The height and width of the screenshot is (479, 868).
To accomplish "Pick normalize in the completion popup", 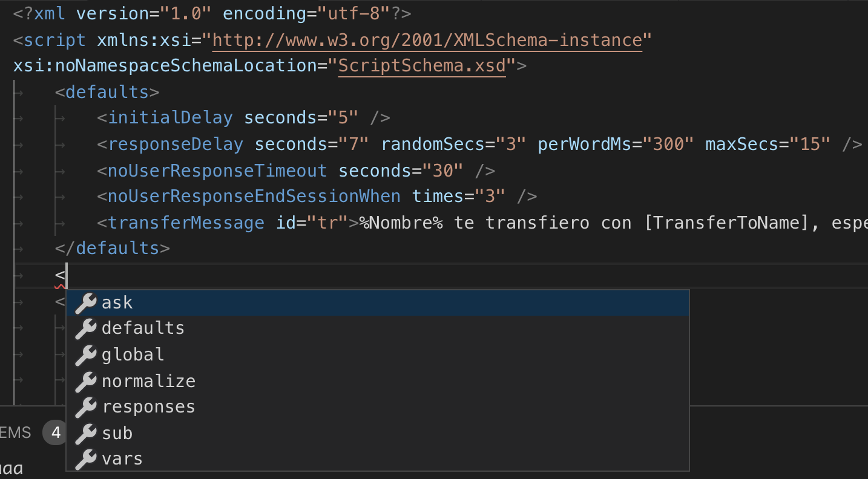I will click(378, 381).
